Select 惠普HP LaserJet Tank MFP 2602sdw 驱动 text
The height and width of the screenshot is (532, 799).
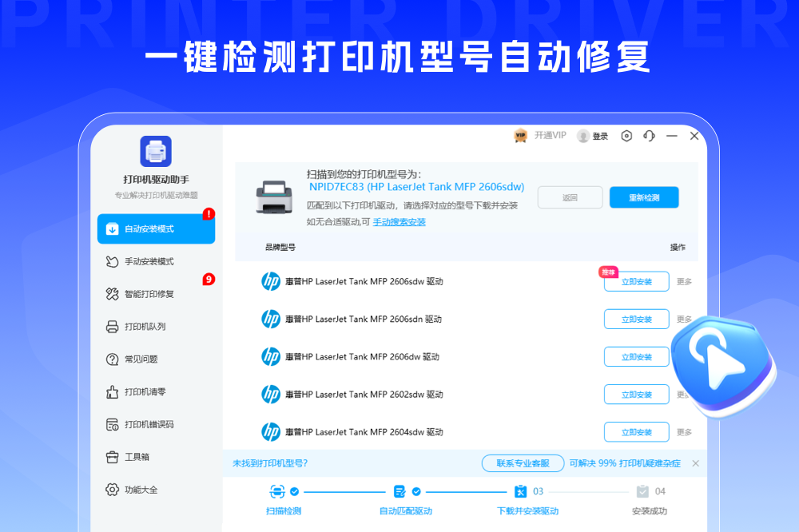364,395
